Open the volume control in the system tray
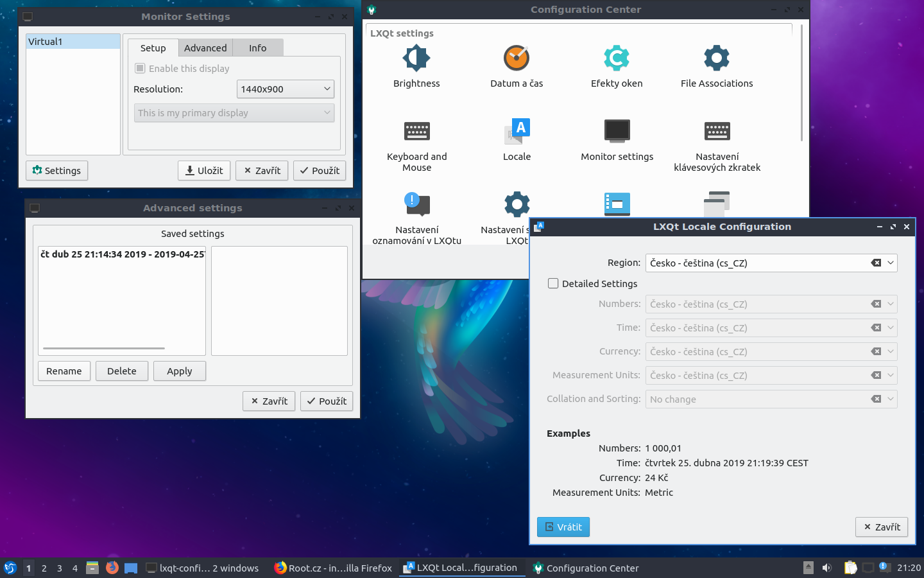The image size is (924, 578). 827,568
